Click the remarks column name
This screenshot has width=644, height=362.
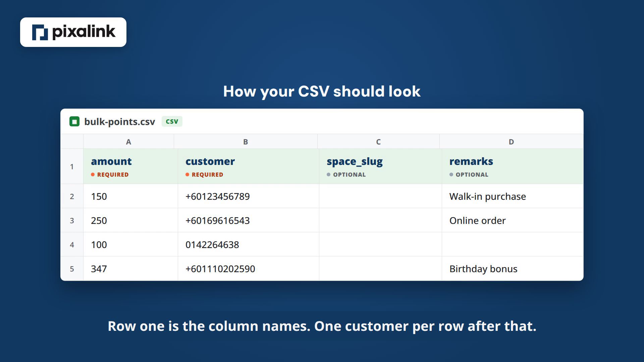click(x=471, y=161)
